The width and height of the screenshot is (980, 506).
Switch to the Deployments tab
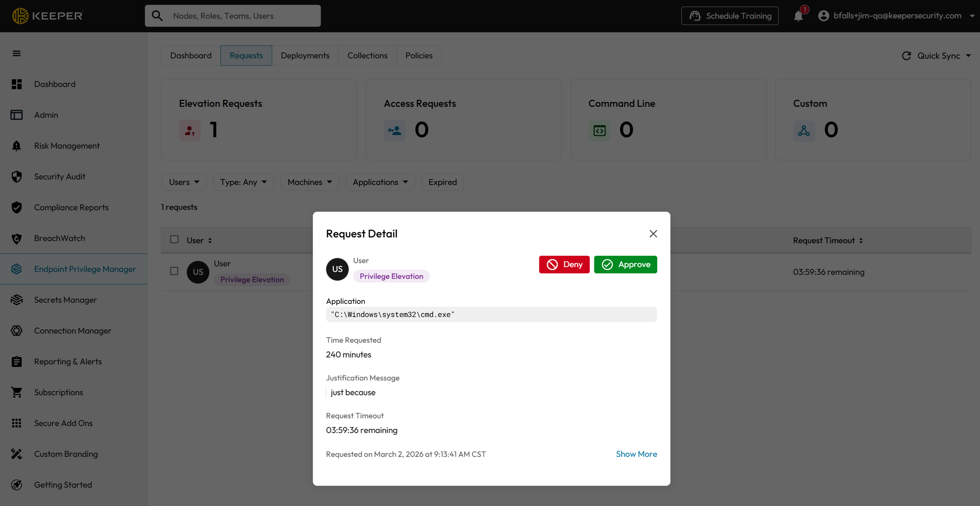[305, 56]
